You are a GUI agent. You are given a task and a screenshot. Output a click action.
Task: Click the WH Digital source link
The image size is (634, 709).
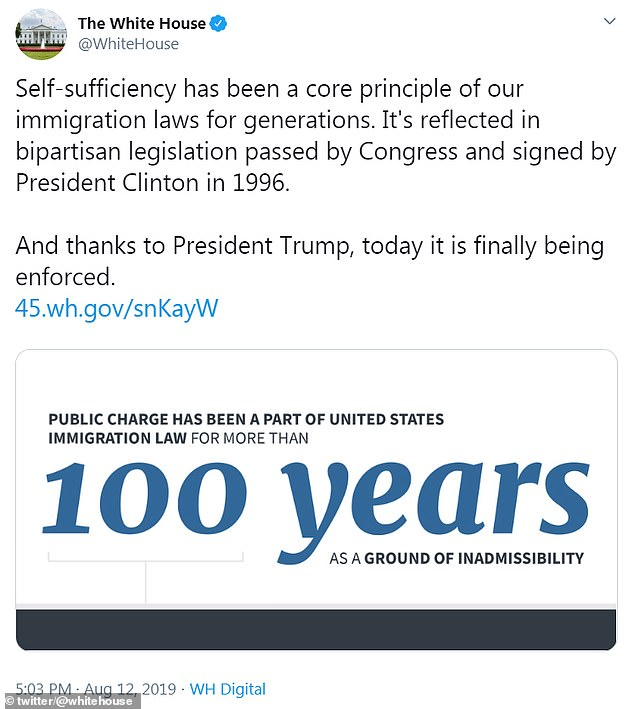click(228, 689)
